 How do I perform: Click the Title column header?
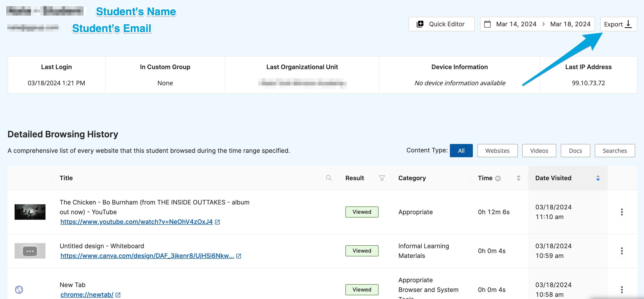pos(66,178)
